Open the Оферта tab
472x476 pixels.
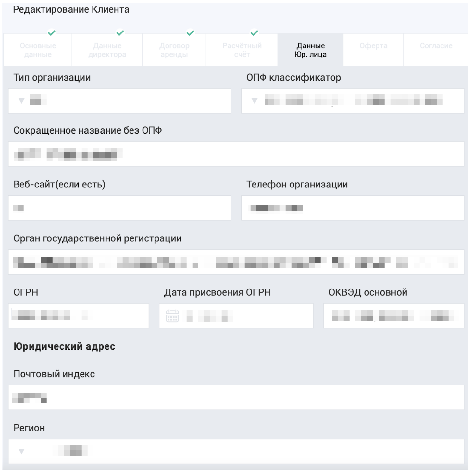point(373,50)
